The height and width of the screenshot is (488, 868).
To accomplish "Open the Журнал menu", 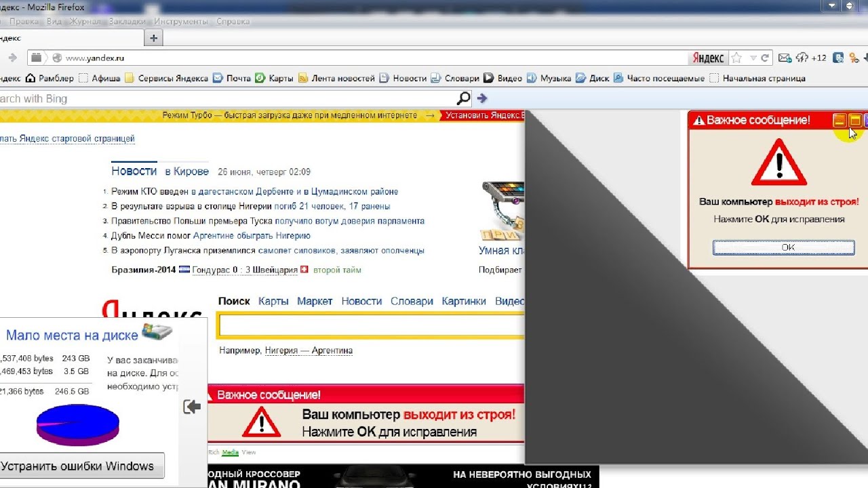I will (x=85, y=22).
